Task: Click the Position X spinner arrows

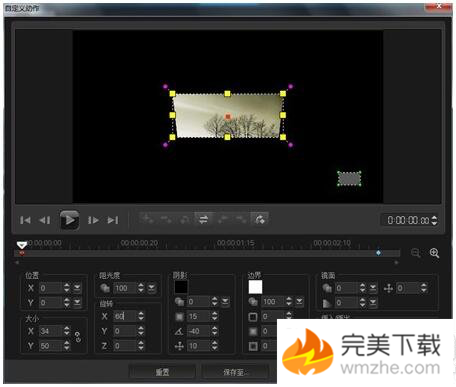Action: pos(67,288)
